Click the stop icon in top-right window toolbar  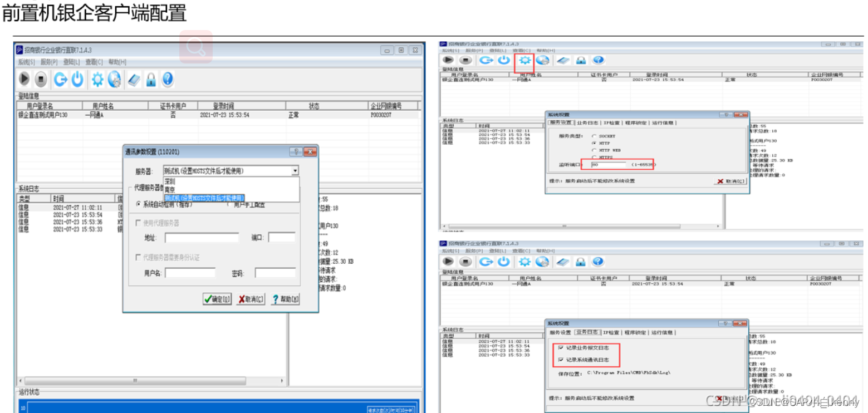pyautogui.click(x=466, y=60)
